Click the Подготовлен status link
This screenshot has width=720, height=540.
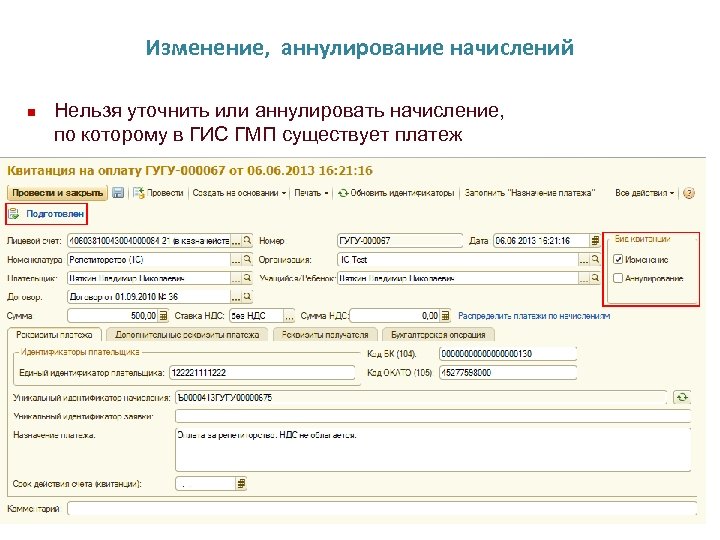pos(55,214)
